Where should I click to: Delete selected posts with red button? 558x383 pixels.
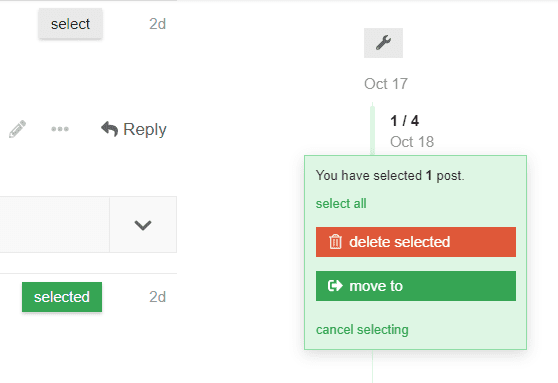tap(416, 242)
